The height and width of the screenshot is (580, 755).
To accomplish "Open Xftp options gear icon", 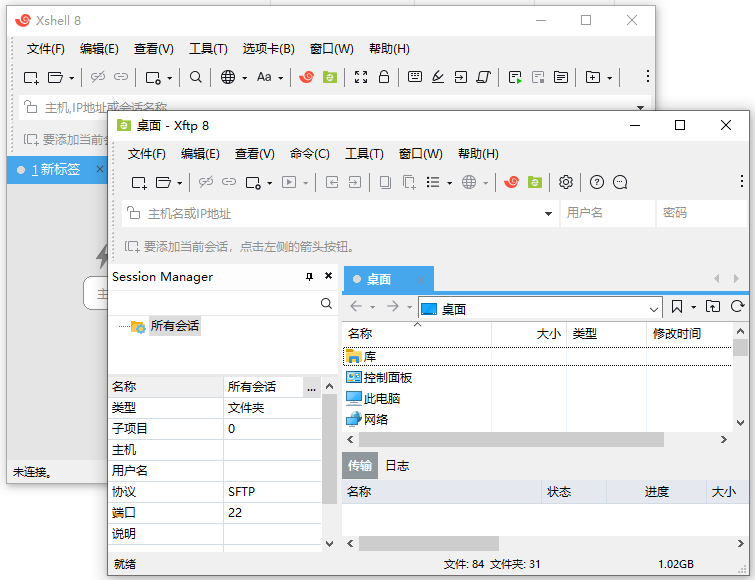I will 566,182.
